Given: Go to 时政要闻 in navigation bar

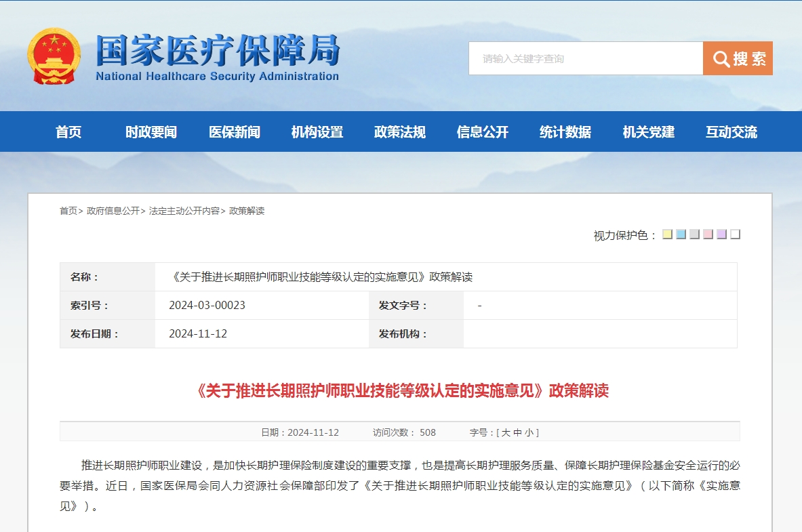Looking at the screenshot, I should 151,132.
